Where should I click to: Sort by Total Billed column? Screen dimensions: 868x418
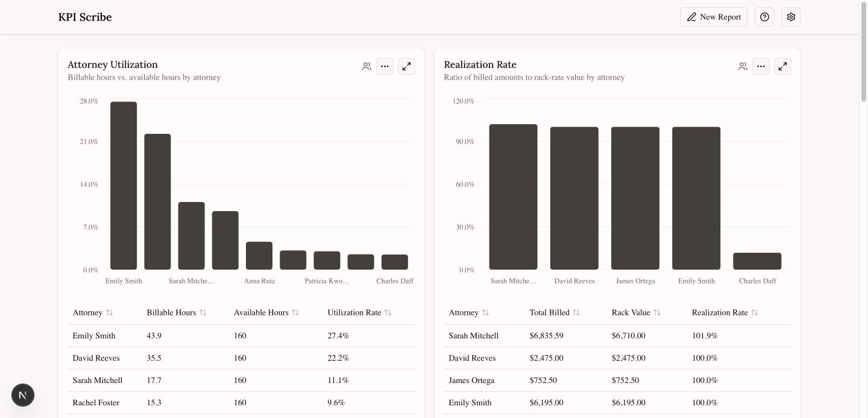(555, 312)
